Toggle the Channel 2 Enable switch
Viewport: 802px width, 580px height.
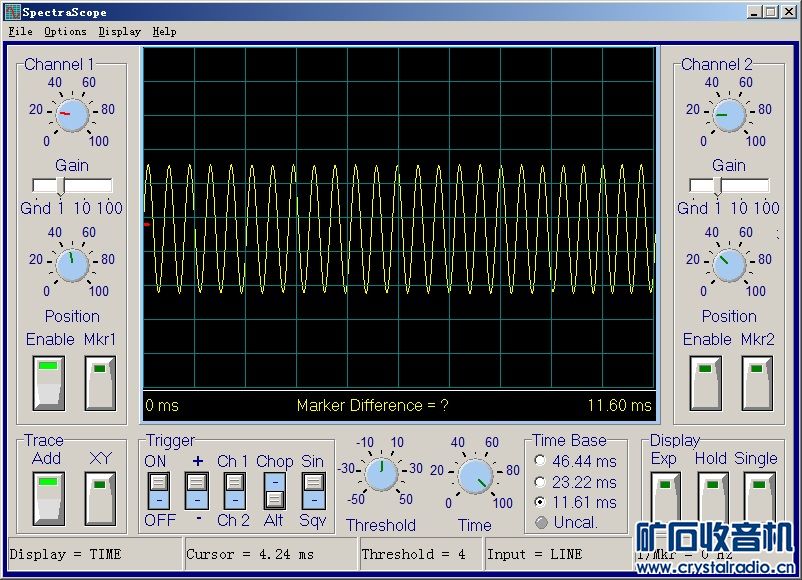pyautogui.click(x=706, y=382)
